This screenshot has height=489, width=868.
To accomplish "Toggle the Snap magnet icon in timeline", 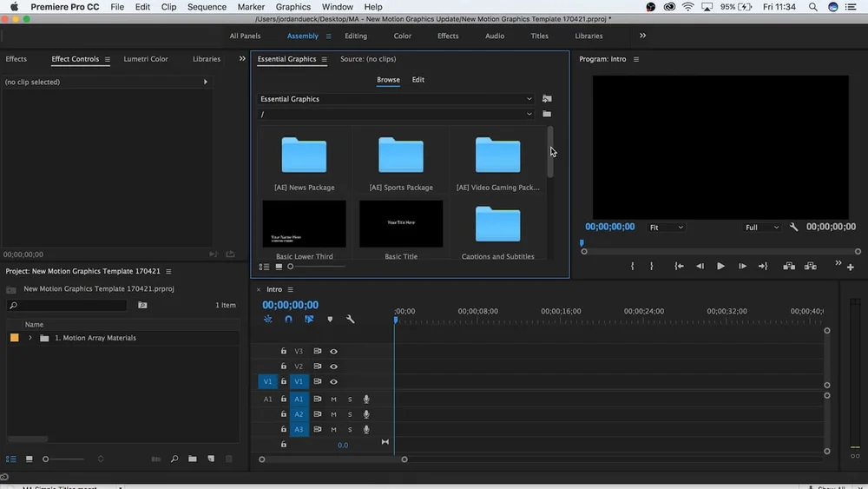I will pyautogui.click(x=288, y=320).
